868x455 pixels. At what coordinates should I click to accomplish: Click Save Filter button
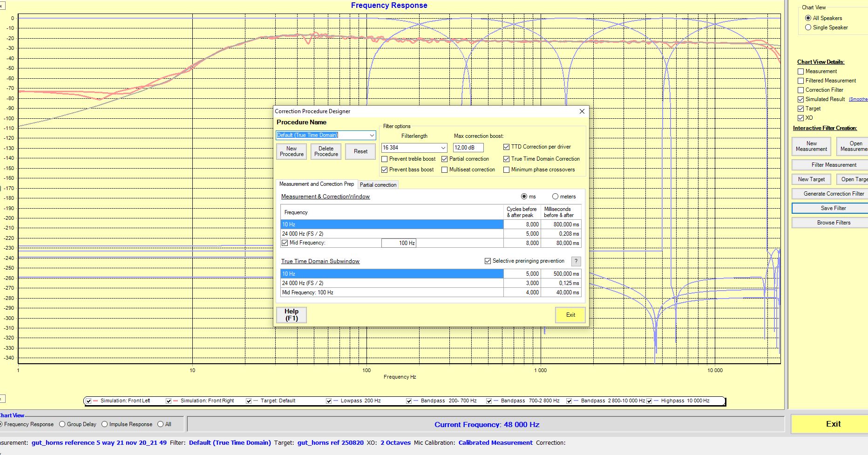pos(830,208)
